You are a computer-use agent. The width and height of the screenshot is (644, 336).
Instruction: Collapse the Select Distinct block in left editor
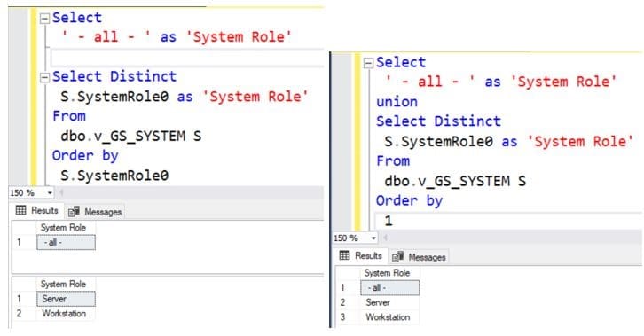coord(44,77)
